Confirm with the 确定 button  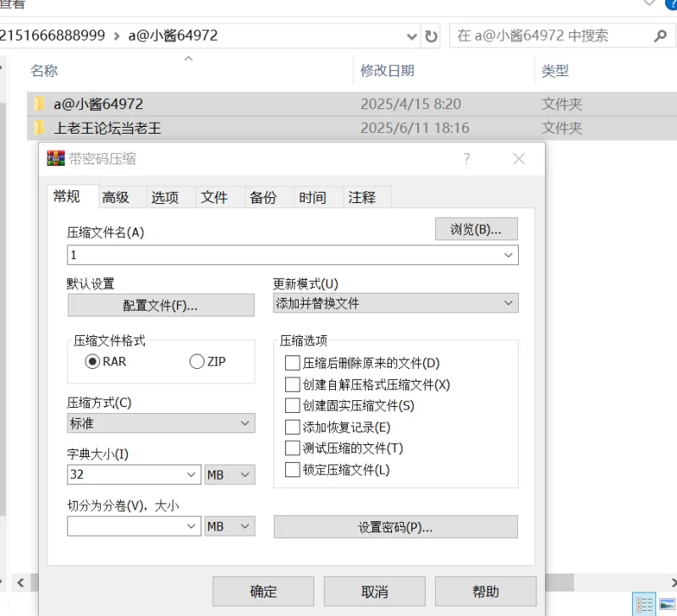[263, 591]
